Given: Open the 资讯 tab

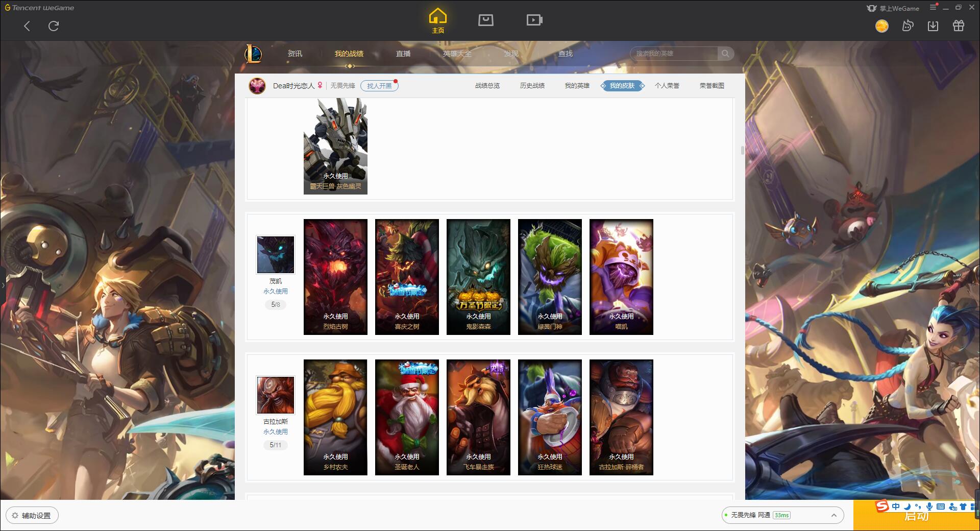Looking at the screenshot, I should click(x=295, y=54).
